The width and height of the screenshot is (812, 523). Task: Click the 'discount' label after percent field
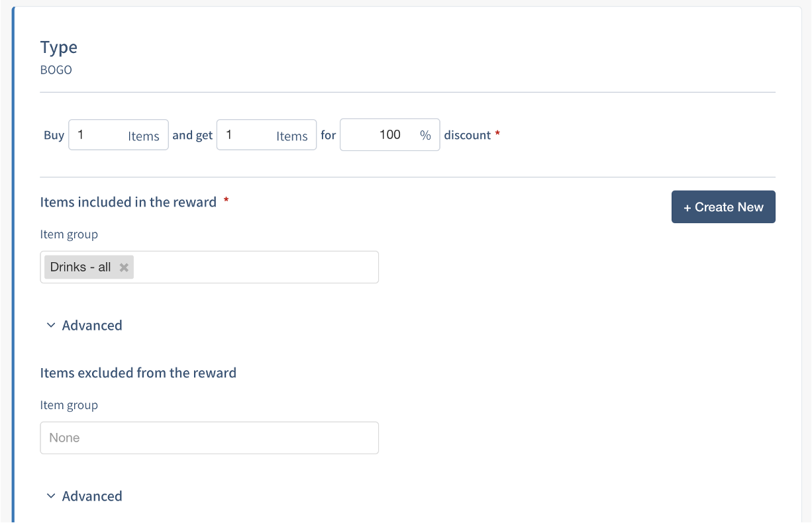pos(468,135)
